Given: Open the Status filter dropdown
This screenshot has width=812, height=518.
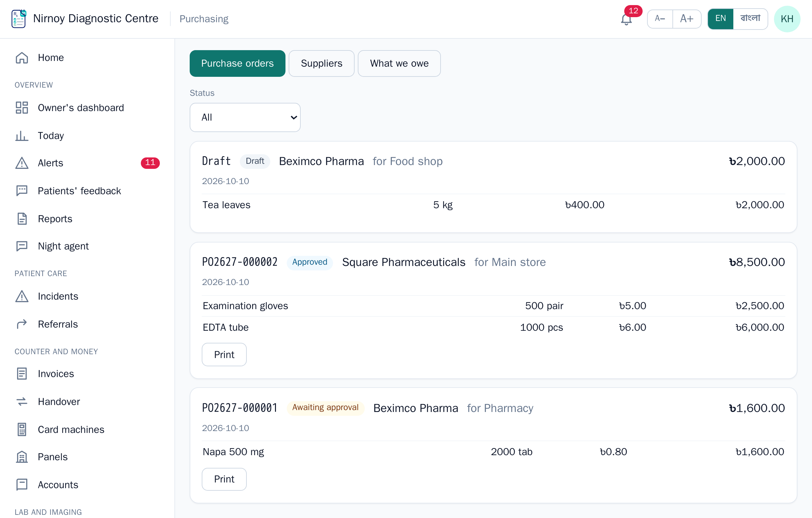Looking at the screenshot, I should tap(245, 117).
